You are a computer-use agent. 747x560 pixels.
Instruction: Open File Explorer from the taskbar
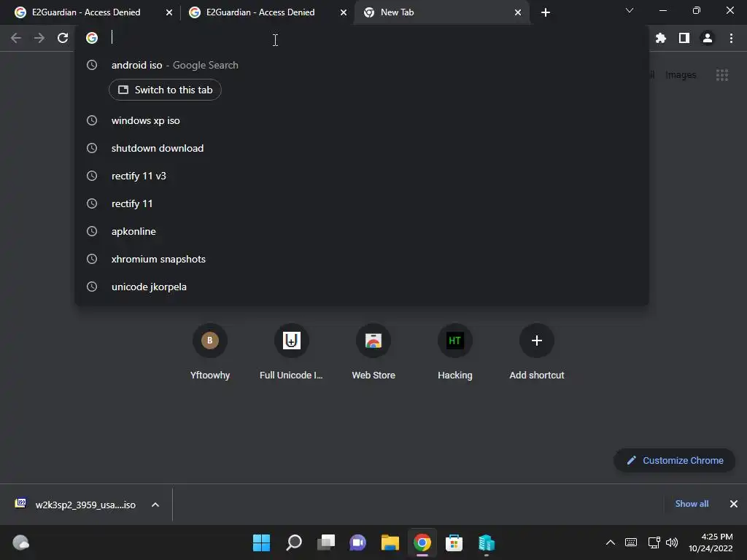click(x=390, y=542)
